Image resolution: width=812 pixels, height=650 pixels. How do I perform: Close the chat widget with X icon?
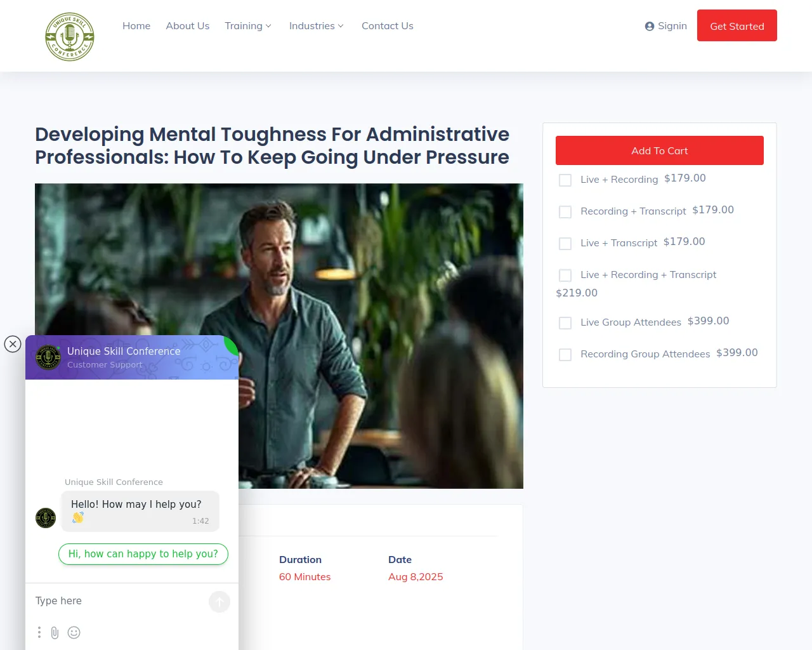13,344
